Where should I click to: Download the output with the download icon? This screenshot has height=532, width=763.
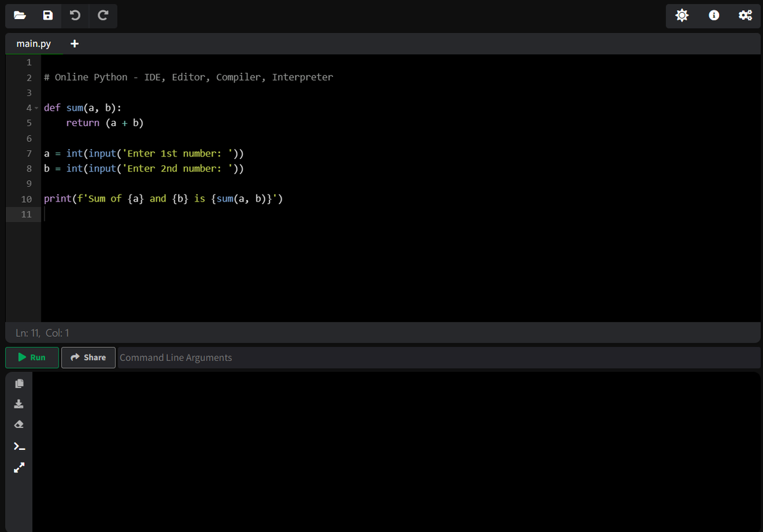(19, 404)
